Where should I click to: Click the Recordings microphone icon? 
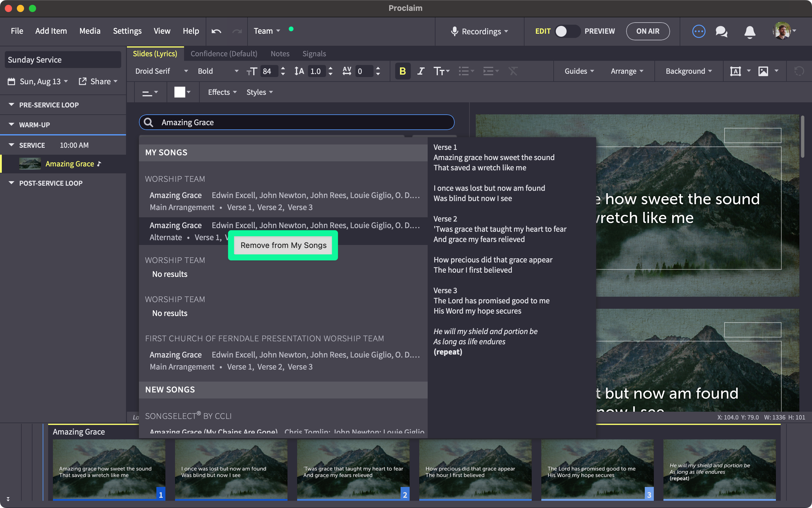pos(454,31)
